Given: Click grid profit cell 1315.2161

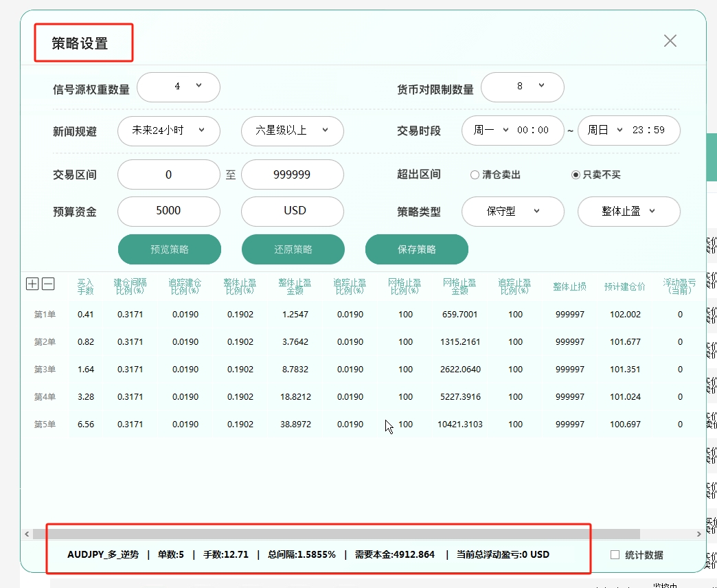Looking at the screenshot, I should (460, 342).
